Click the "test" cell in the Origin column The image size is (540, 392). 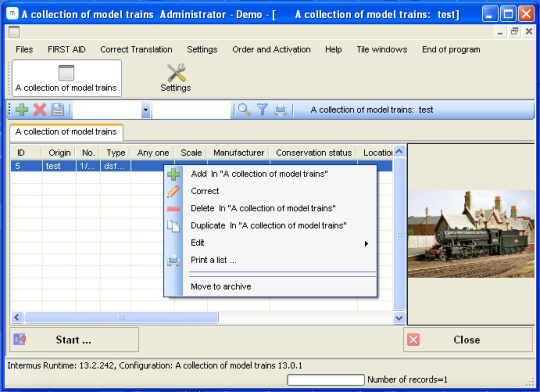[x=59, y=166]
